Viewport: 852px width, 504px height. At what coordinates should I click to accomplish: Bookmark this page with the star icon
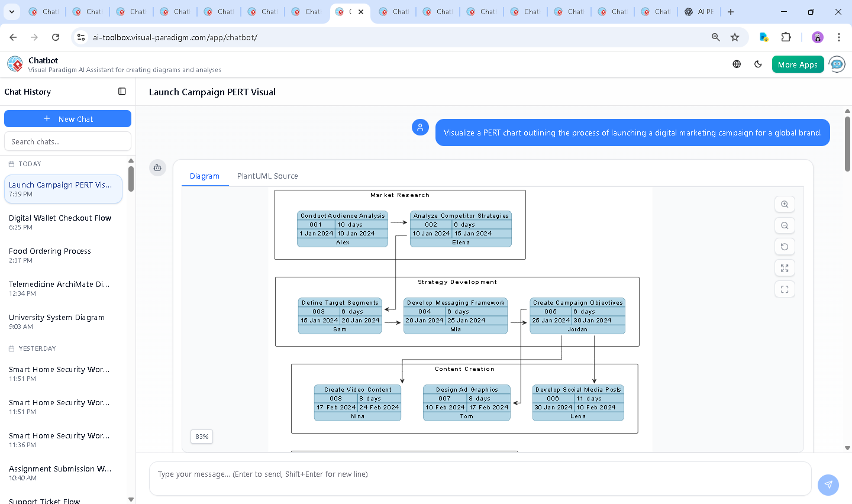(735, 37)
